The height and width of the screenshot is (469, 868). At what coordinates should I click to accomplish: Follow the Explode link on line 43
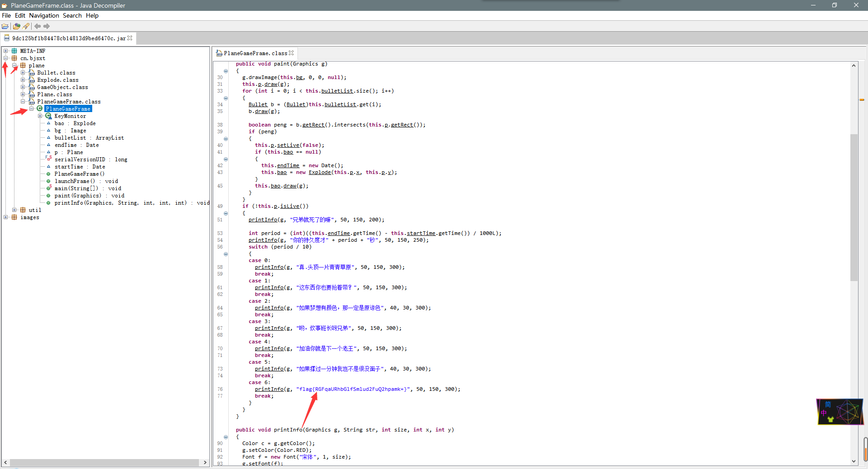point(320,172)
